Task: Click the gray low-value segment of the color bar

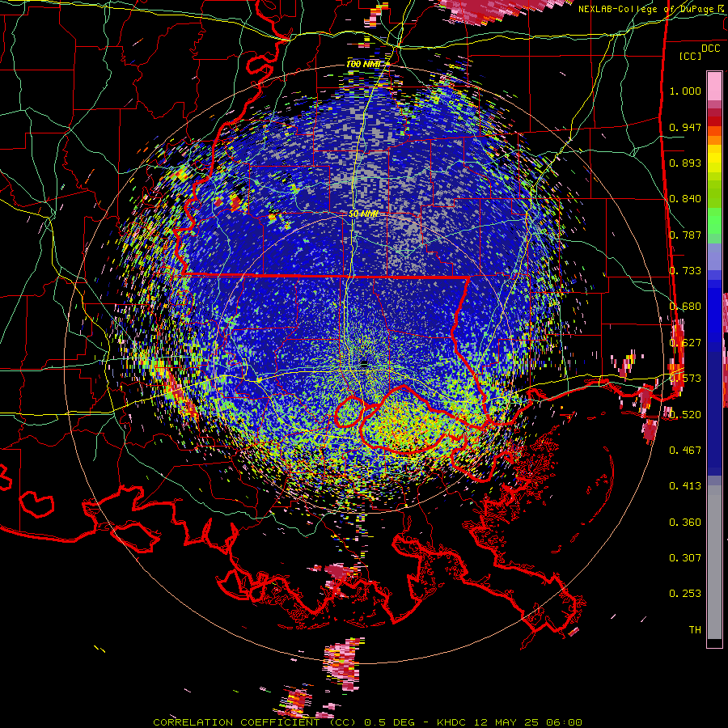Action: point(714,562)
